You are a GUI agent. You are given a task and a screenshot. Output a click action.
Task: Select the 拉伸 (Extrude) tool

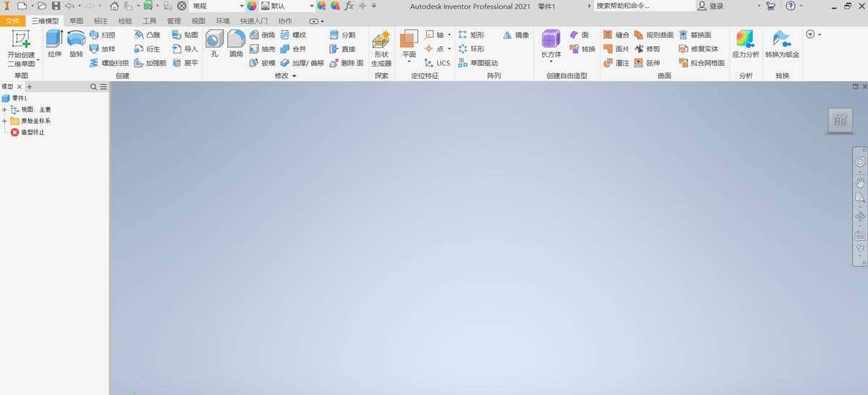click(54, 43)
